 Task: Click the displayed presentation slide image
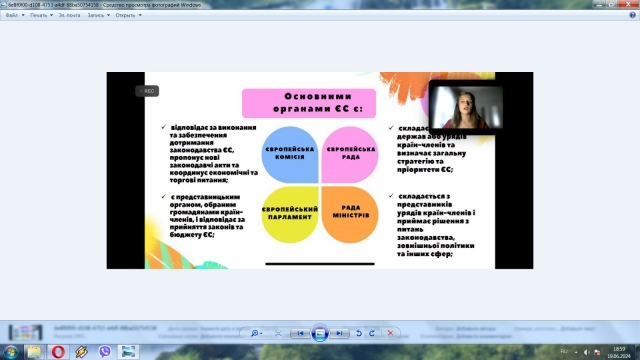[320, 170]
